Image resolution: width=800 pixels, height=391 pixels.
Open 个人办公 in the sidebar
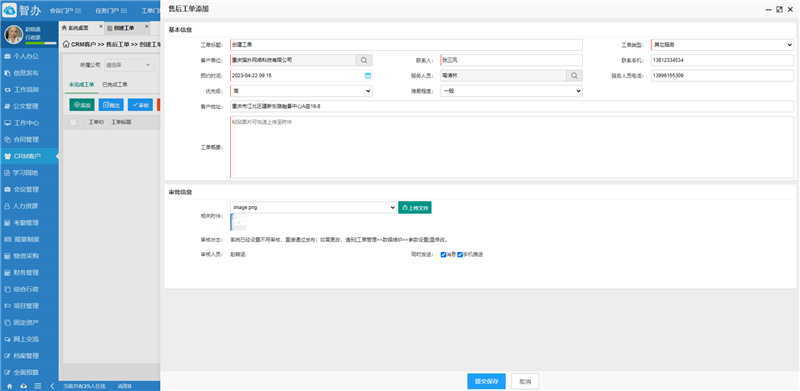tap(29, 56)
